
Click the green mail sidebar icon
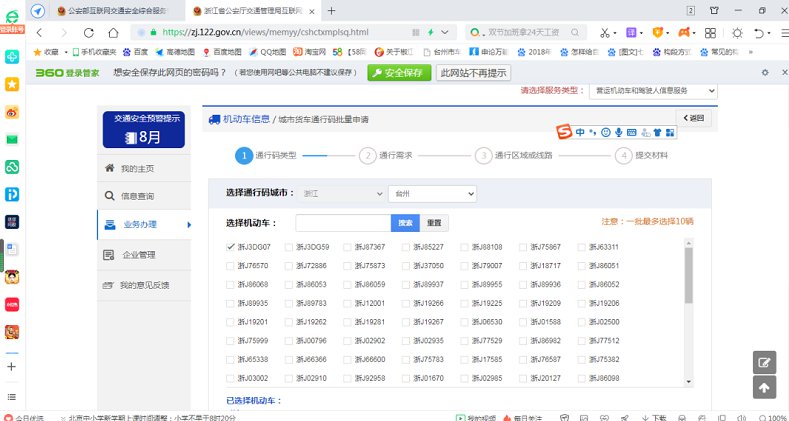pos(12,139)
